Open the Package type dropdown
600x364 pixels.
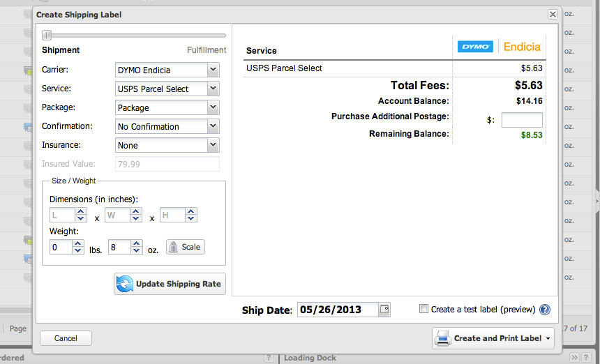(167, 107)
